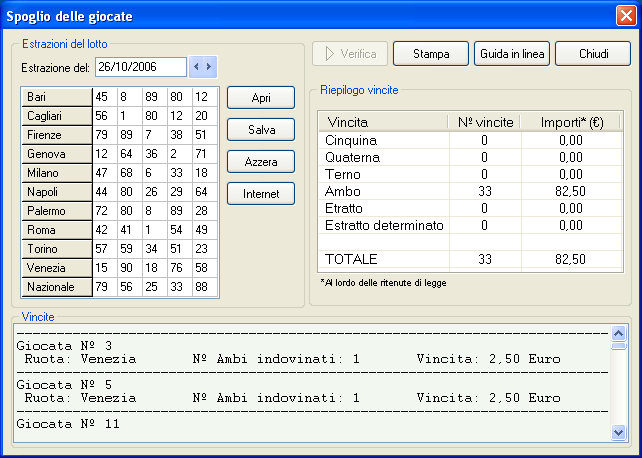The image size is (642, 458).
Task: Go to next extraction date arrow
Action: [x=209, y=67]
